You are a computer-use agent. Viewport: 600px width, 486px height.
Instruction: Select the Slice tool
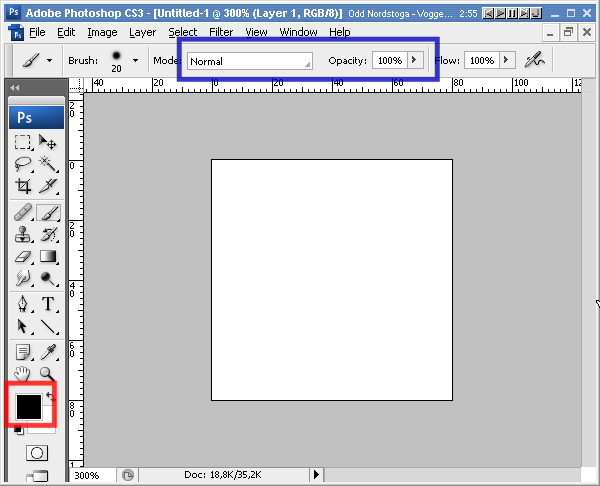click(48, 186)
